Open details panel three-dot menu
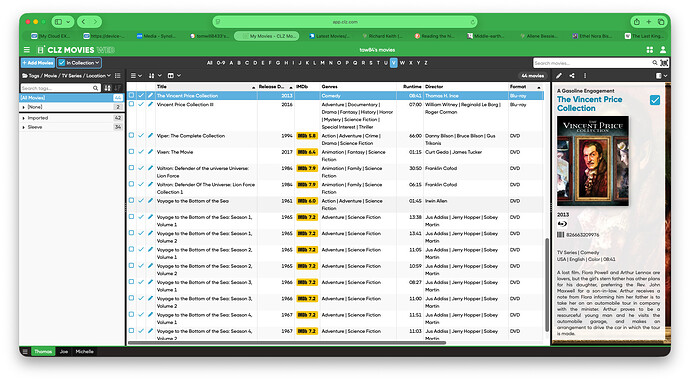Image resolution: width=690 pixels, height=382 pixels. (585, 76)
